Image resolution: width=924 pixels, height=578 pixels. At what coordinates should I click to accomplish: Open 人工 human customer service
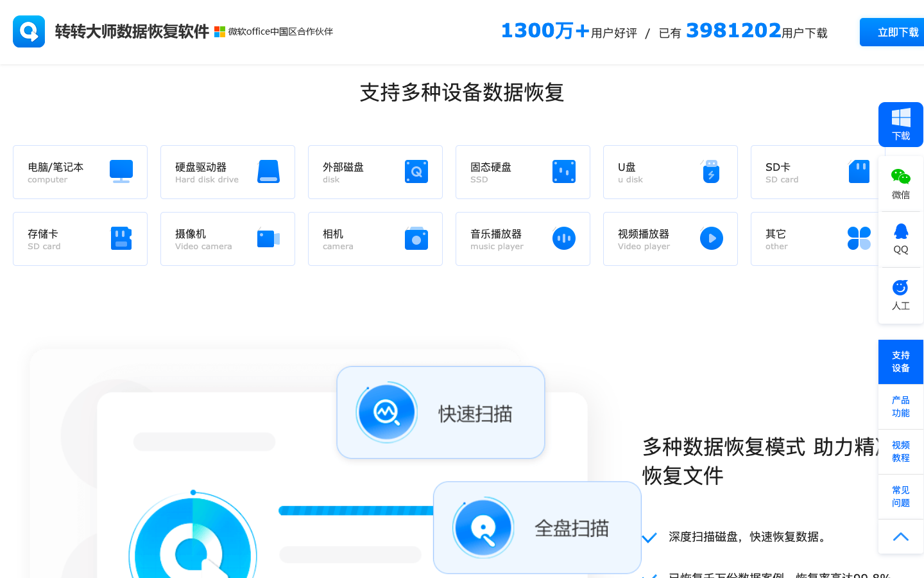click(900, 295)
